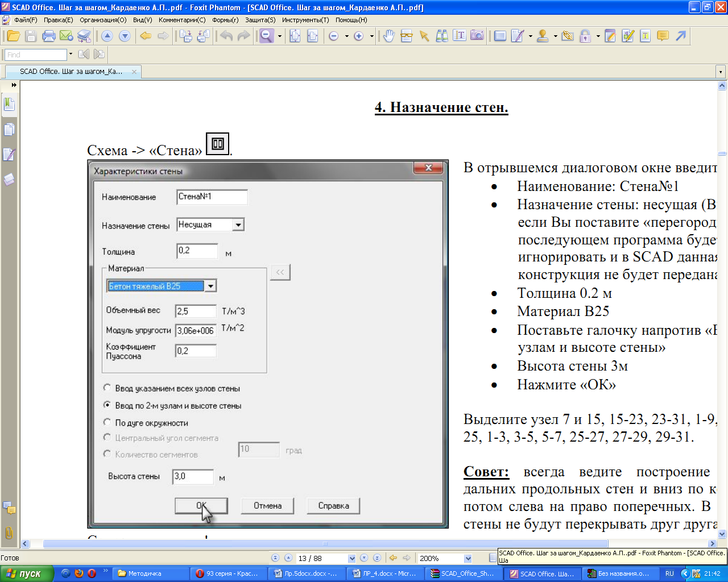Screen dimensions: 728x582
Task: Open Вид(V) menu
Action: click(143, 20)
